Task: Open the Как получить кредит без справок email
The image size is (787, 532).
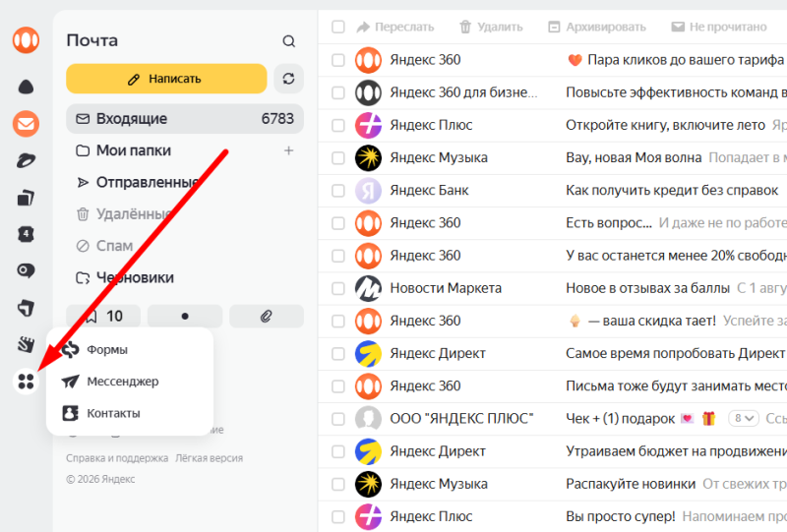Action: pyautogui.click(x=552, y=191)
